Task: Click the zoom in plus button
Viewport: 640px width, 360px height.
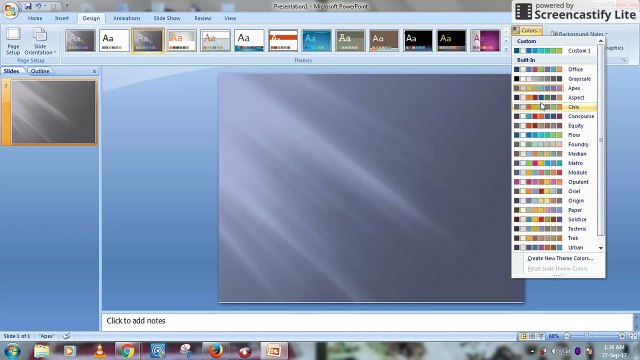Action: 622,336
